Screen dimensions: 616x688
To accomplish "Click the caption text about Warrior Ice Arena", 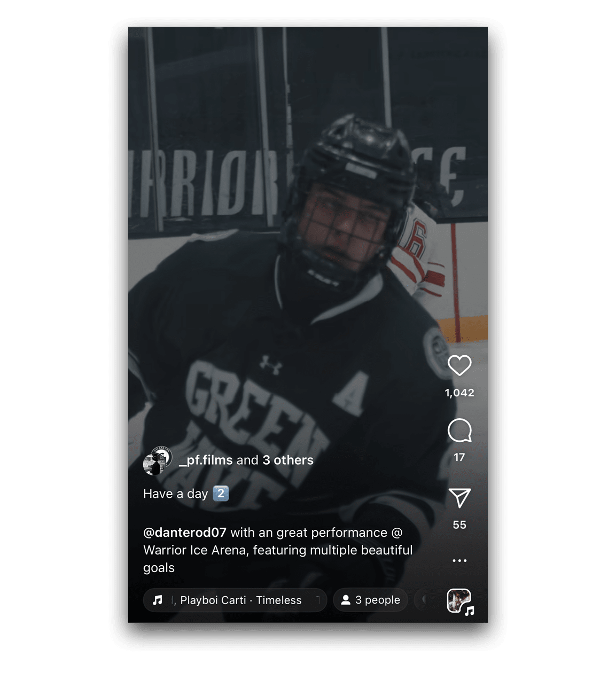I will pos(278,550).
